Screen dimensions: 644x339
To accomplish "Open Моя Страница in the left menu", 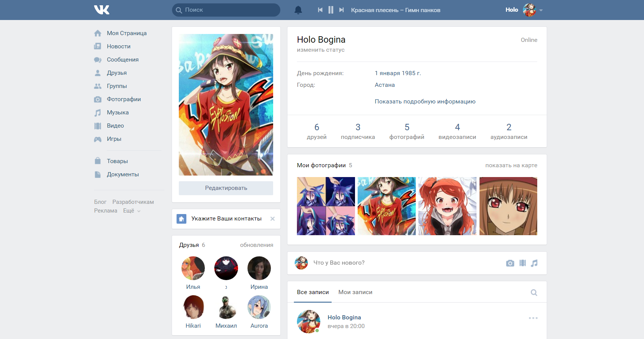I will click(x=127, y=33).
